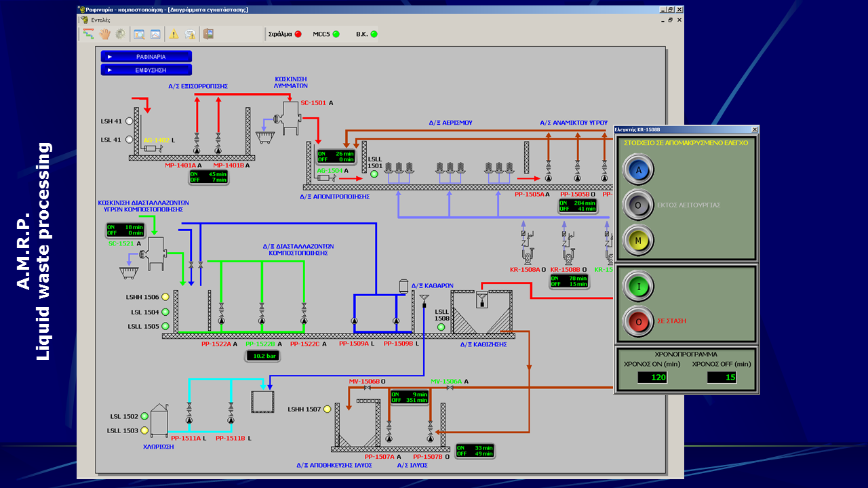Select blue A automatic mode button
Screen dimensions: 868x488
(x=638, y=169)
